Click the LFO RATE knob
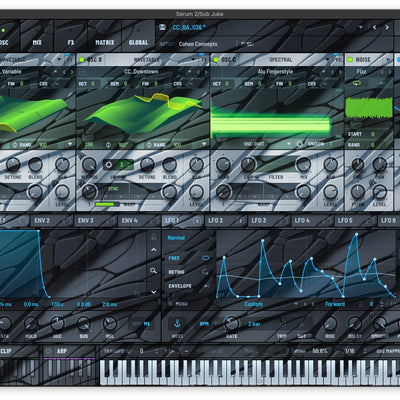This screenshot has width=400, height=400. (231, 323)
